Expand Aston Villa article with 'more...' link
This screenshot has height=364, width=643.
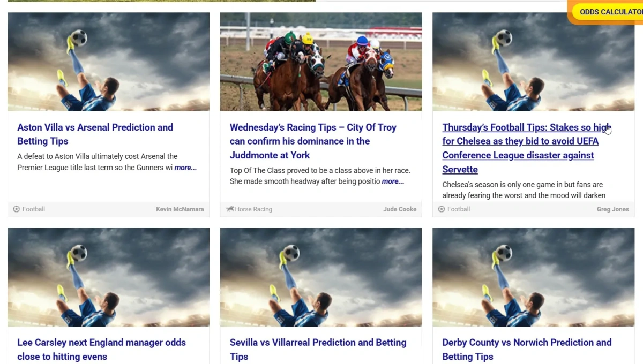185,168
